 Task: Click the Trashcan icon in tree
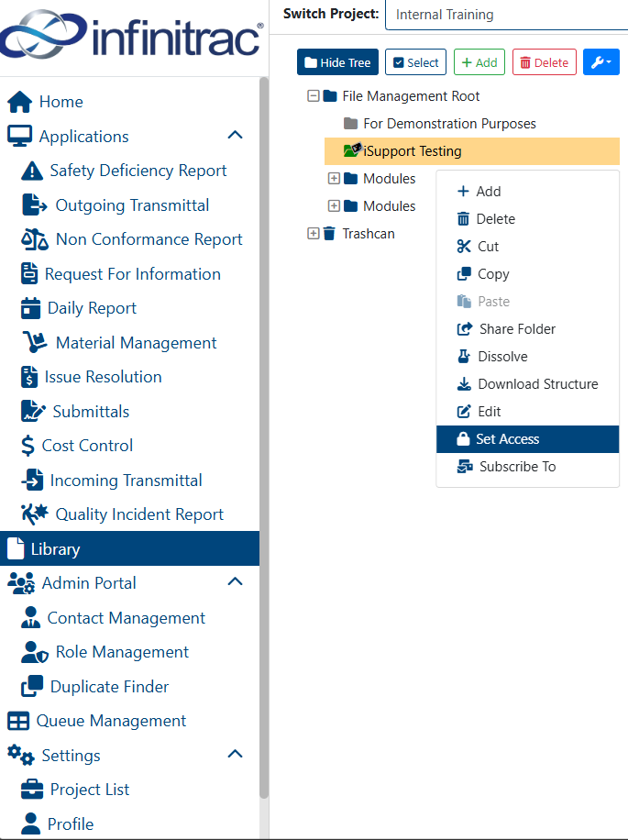tap(329, 234)
